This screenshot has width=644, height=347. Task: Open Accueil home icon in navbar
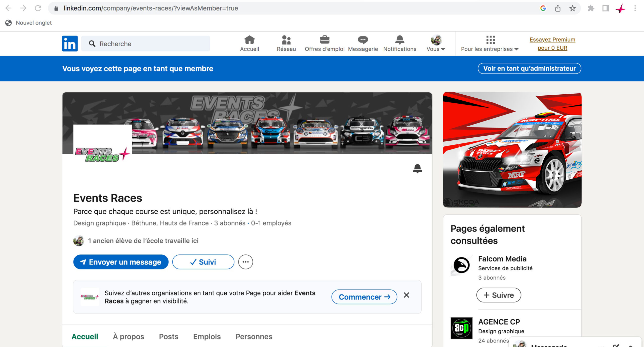[x=249, y=44]
